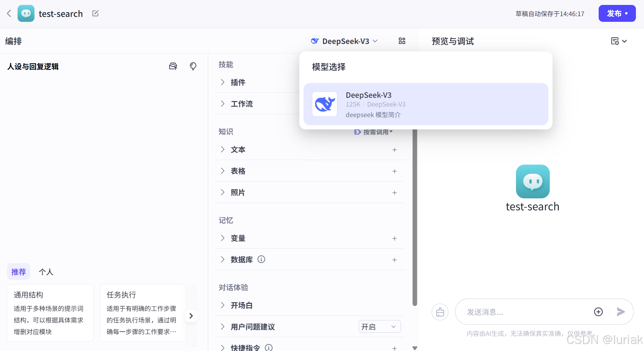Click the next arrow on template carousel
The width and height of the screenshot is (644, 351).
191,316
